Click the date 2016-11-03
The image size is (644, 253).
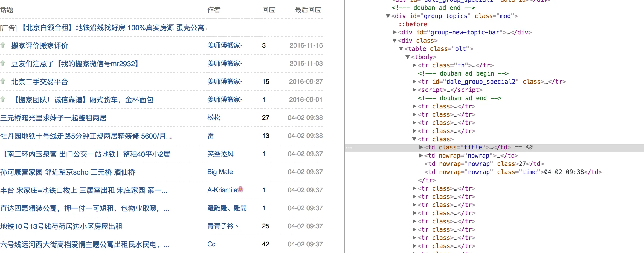tap(306, 64)
